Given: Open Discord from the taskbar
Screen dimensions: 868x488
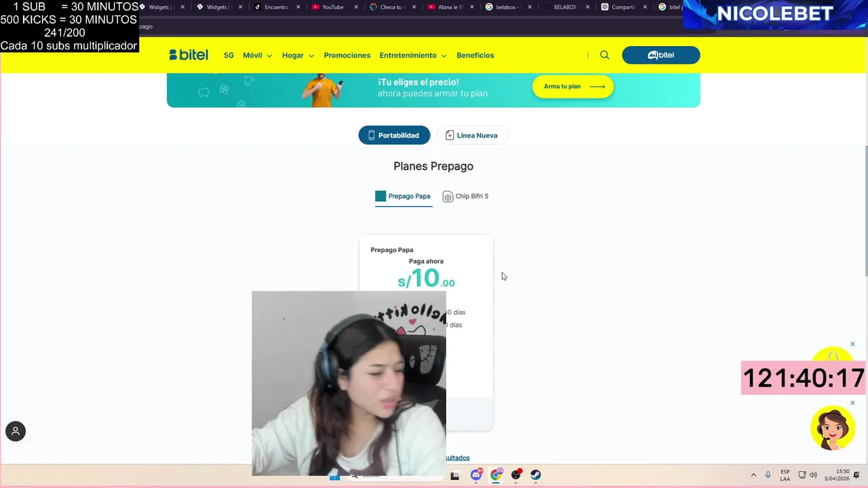Looking at the screenshot, I should coord(476,475).
